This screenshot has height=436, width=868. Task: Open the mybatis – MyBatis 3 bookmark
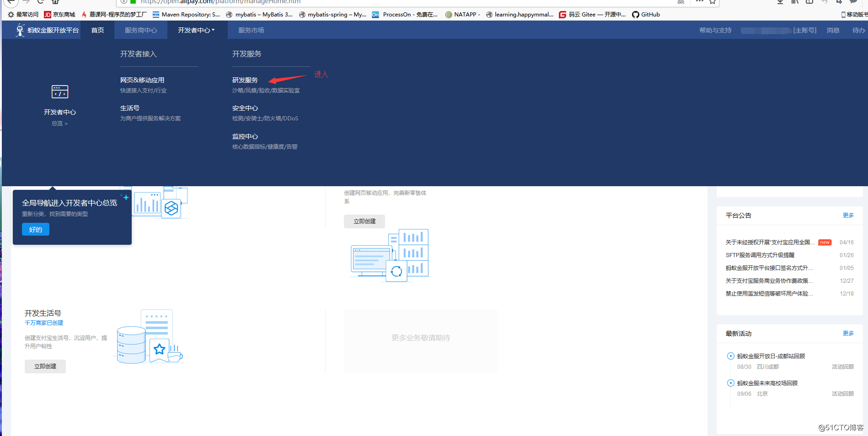coord(259,15)
